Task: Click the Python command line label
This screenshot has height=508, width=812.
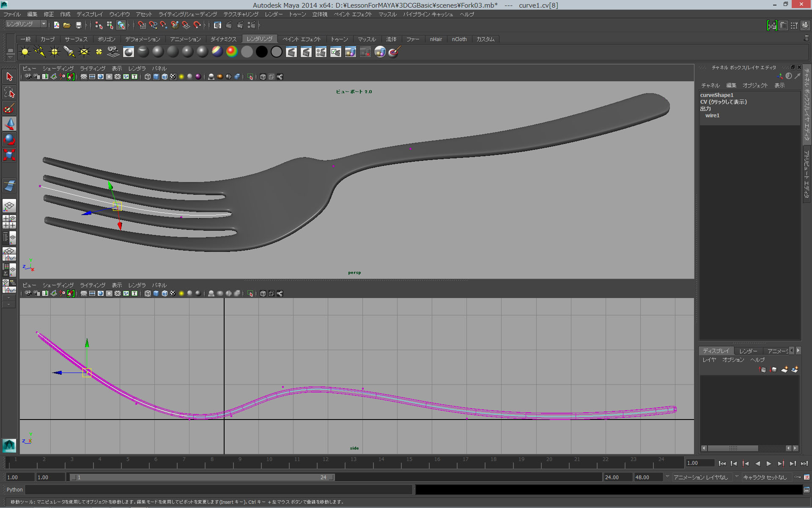Action: (x=14, y=490)
